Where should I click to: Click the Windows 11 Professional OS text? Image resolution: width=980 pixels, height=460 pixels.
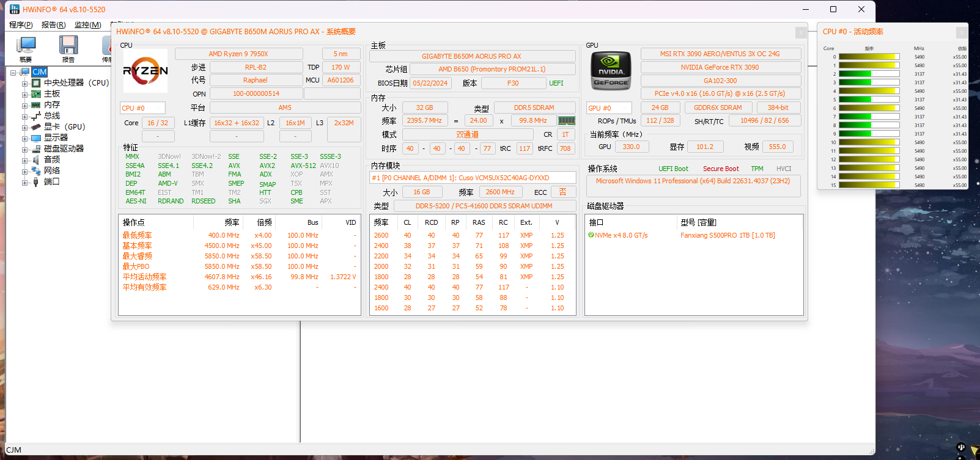(x=693, y=181)
